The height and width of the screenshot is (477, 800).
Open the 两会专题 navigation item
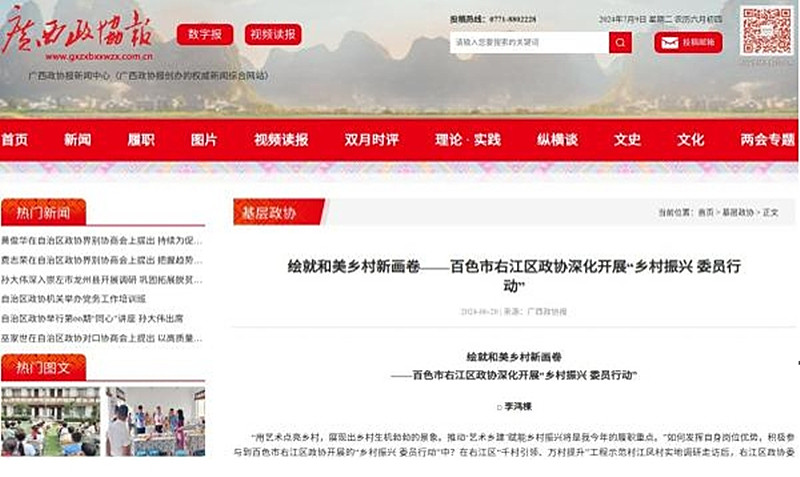[768, 139]
